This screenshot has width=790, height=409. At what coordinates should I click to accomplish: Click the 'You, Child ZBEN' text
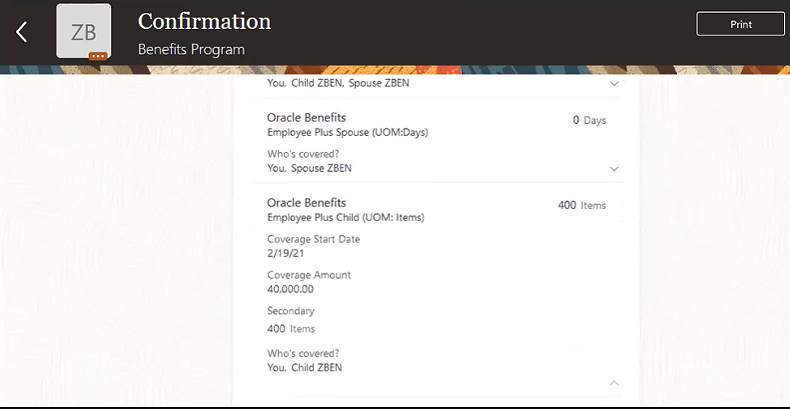304,368
